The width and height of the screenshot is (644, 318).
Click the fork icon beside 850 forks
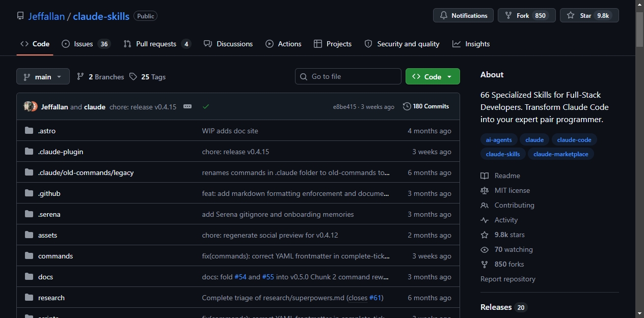(x=485, y=264)
